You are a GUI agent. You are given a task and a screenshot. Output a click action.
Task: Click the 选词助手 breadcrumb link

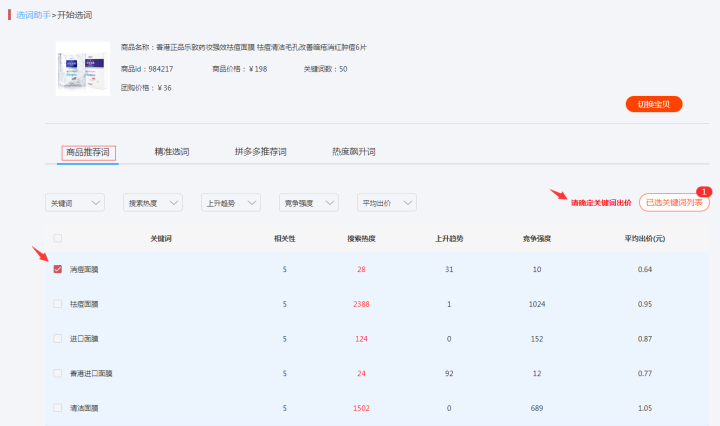tap(31, 16)
